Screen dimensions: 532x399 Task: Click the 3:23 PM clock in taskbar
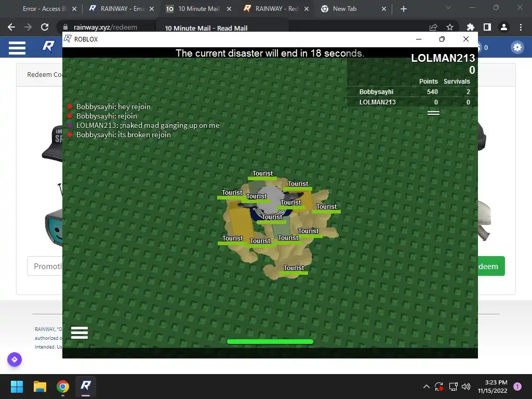click(496, 382)
